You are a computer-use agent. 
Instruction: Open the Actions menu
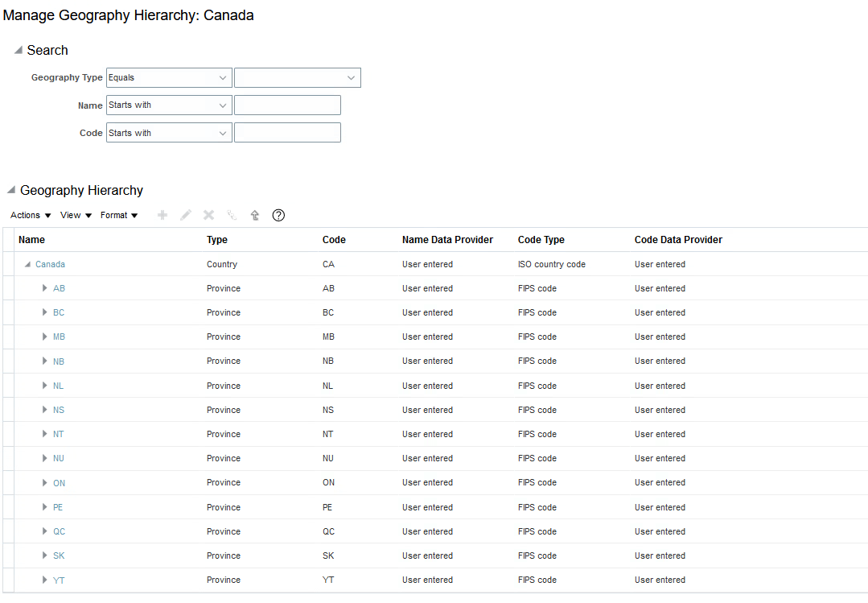tap(31, 215)
